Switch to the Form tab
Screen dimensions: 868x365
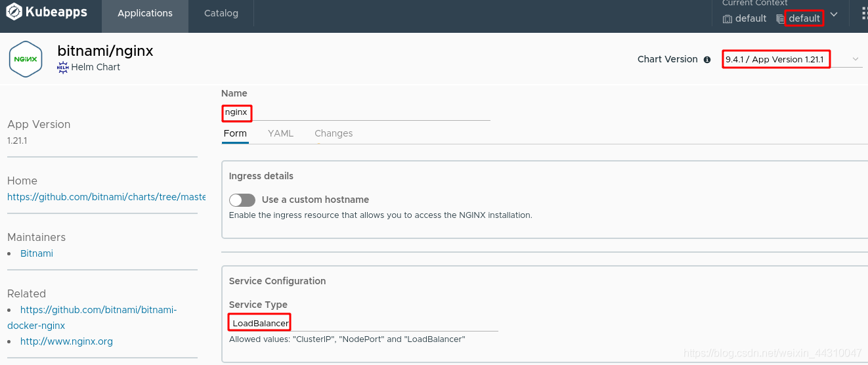[x=235, y=133]
